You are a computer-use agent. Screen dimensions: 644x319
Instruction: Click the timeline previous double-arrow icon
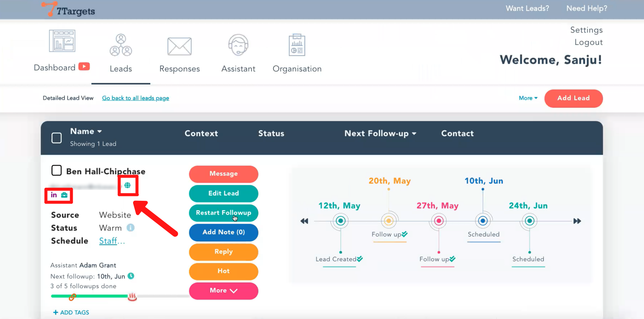pos(304,221)
